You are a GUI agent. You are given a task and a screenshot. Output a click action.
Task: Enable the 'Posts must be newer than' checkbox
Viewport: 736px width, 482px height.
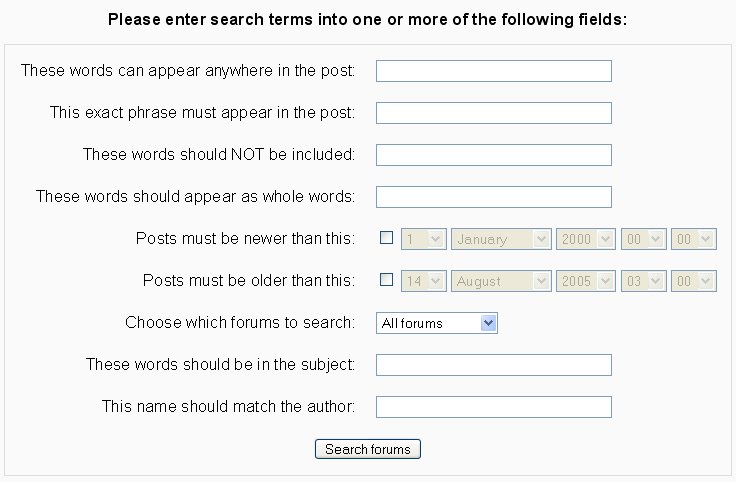pos(387,239)
